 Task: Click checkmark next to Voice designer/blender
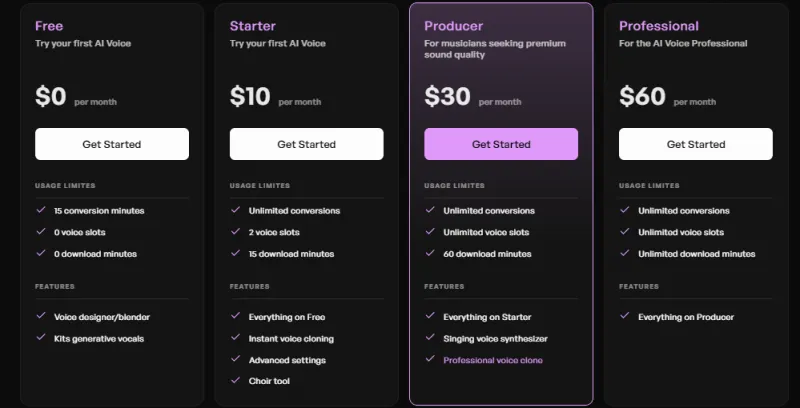point(41,316)
